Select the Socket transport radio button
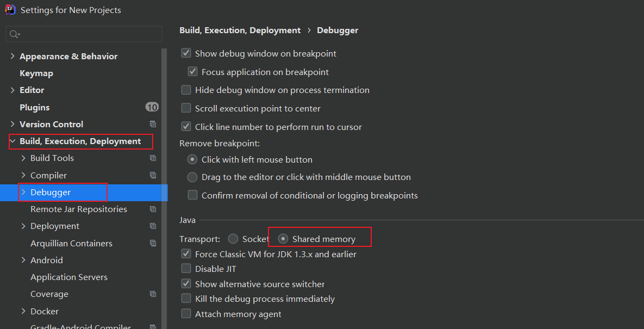Viewport: 644px width, 329px height. pyautogui.click(x=233, y=239)
